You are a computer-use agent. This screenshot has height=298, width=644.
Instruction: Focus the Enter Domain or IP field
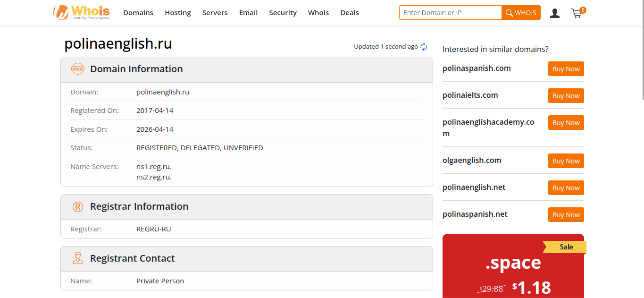[450, 13]
